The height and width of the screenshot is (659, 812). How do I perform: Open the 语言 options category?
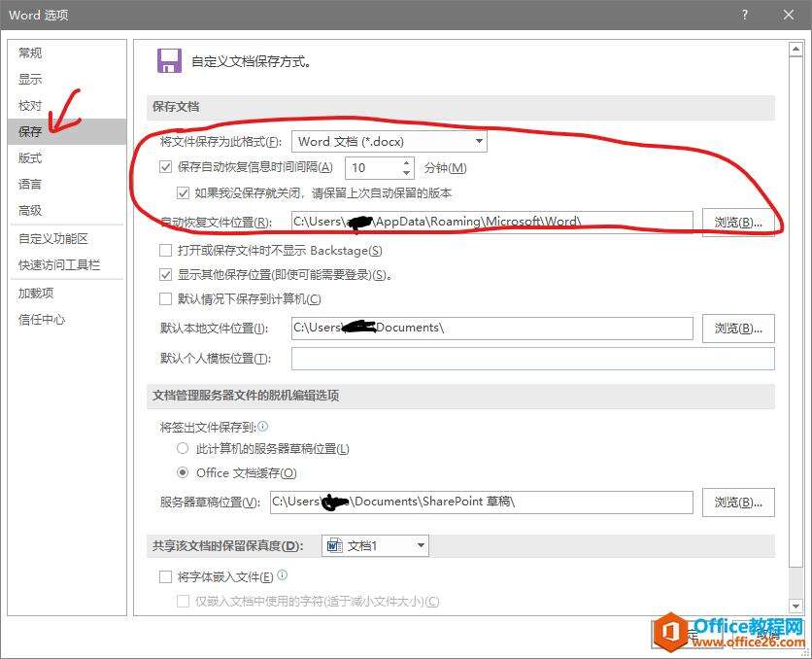click(x=30, y=184)
